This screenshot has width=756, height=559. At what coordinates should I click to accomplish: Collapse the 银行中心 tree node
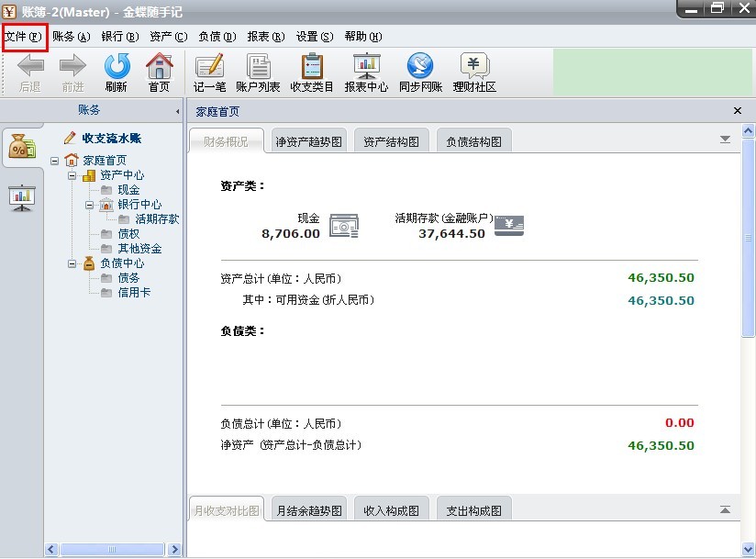89,205
